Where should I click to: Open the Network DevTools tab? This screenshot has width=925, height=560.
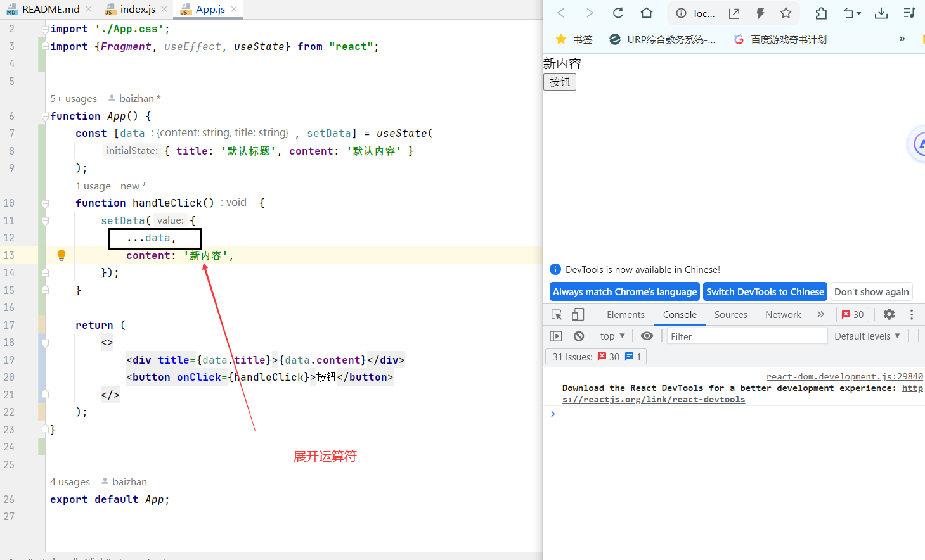783,315
